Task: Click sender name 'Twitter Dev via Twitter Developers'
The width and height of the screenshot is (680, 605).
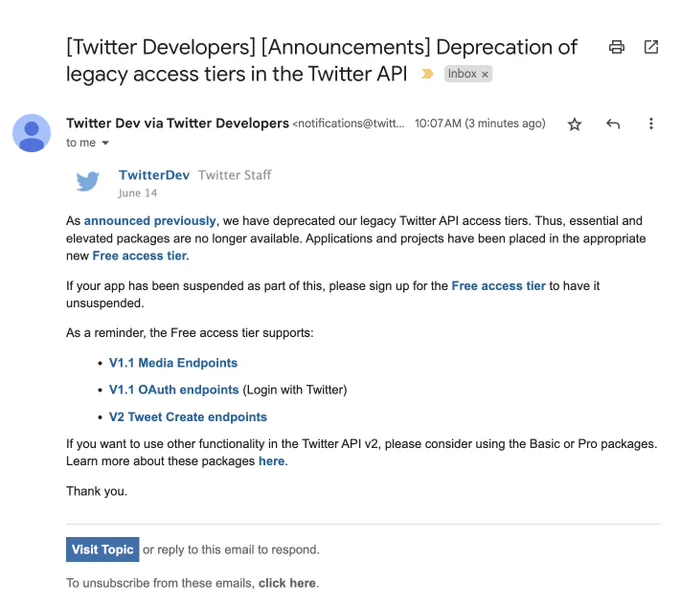Action: coord(177,124)
